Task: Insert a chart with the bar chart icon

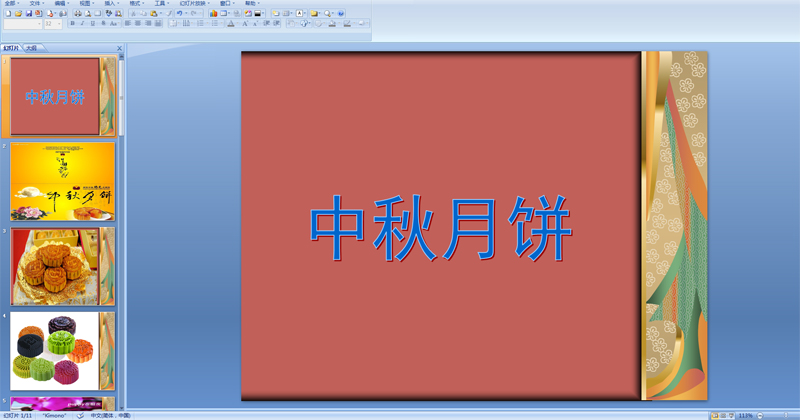Action: 213,13
